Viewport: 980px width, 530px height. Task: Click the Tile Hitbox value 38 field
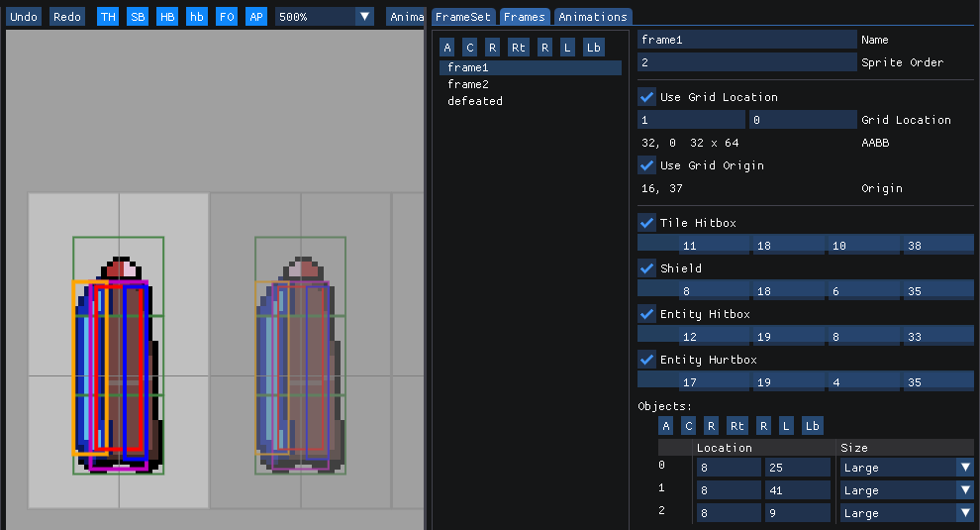coord(938,246)
